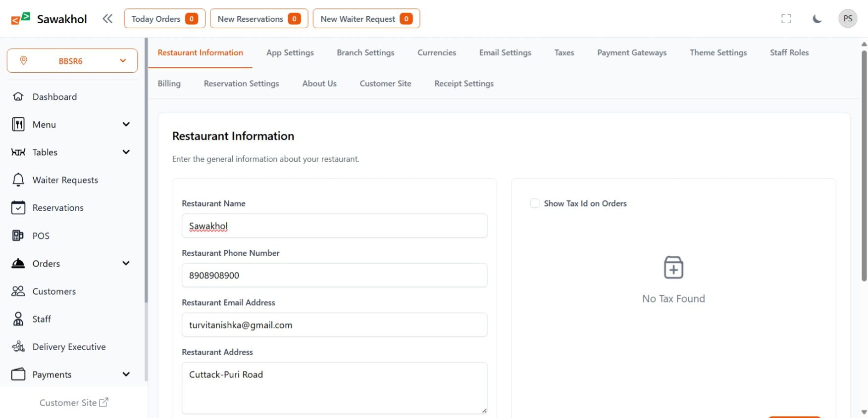Click the Today Orders button
The image size is (868, 418).
pyautogui.click(x=164, y=19)
